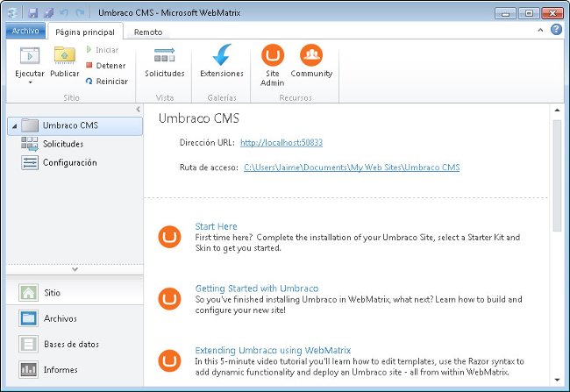
Task: Click the save icon in title bar
Action: click(33, 13)
